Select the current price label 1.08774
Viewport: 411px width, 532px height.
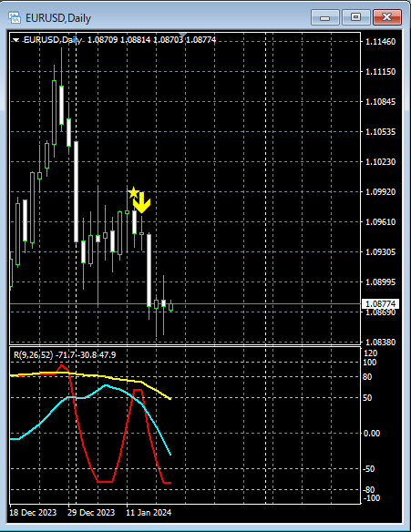click(x=380, y=303)
